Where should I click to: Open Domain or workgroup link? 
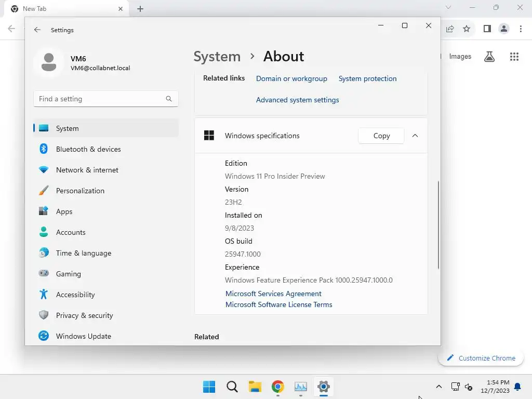point(291,79)
